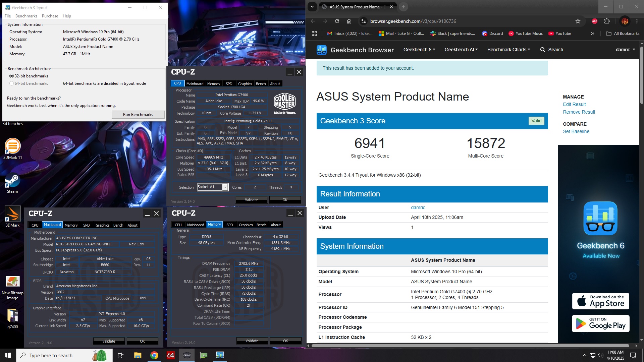Screen dimensions: 644x362
Task: Open AIDA64 icon in the taskbar
Action: pos(171,355)
